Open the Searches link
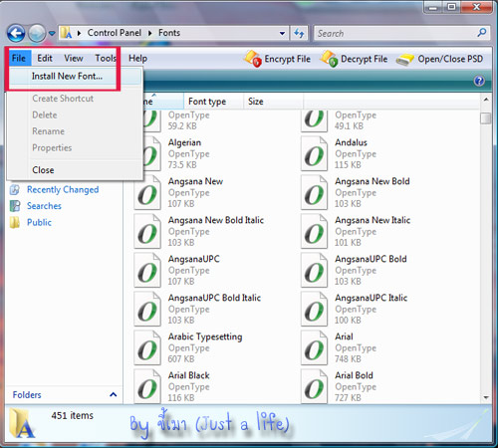498x448 pixels. pos(44,206)
